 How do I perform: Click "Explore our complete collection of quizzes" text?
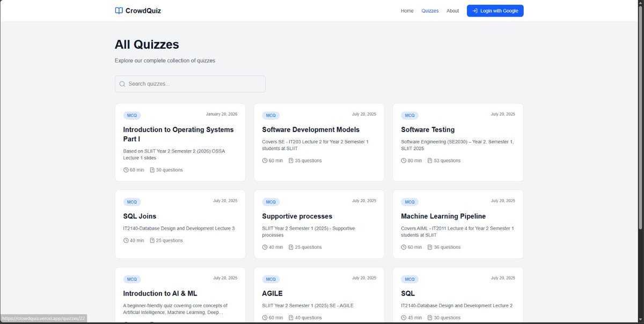point(165,61)
